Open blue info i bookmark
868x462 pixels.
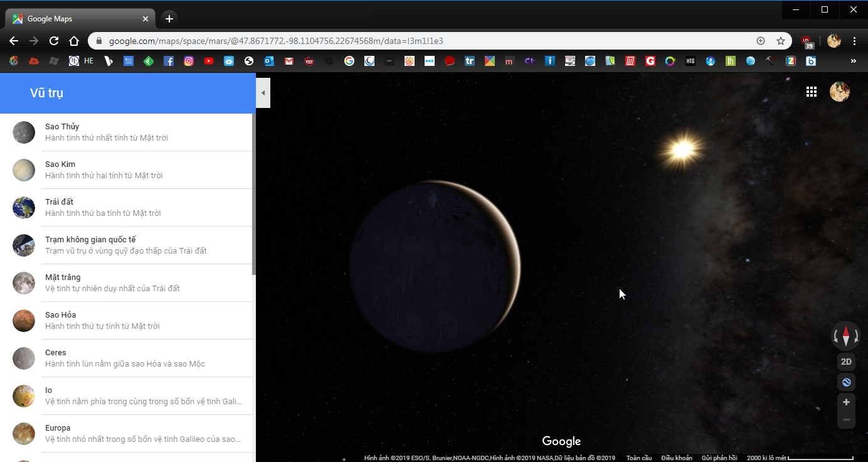click(x=550, y=61)
